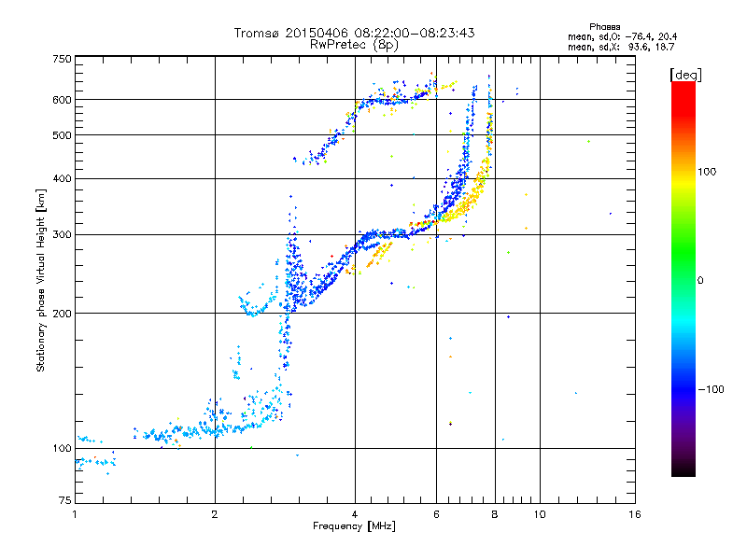Click the colorbar tick label "0"

[700, 281]
